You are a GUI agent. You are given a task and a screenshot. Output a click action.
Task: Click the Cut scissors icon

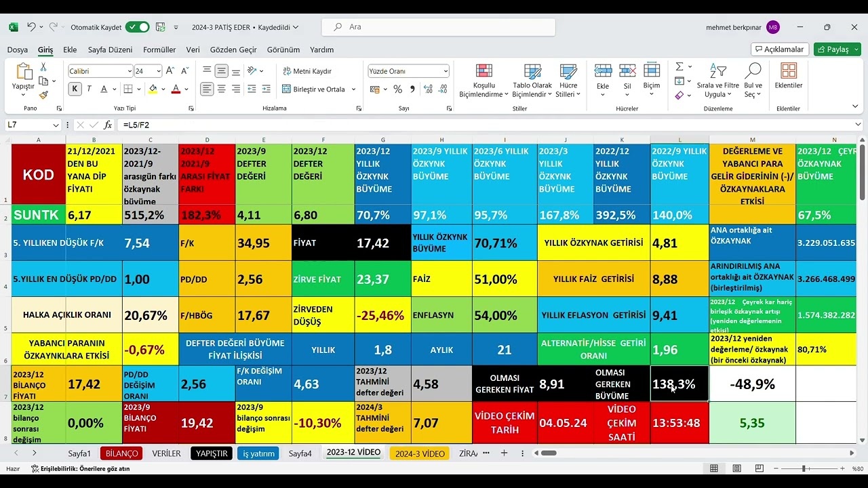43,67
